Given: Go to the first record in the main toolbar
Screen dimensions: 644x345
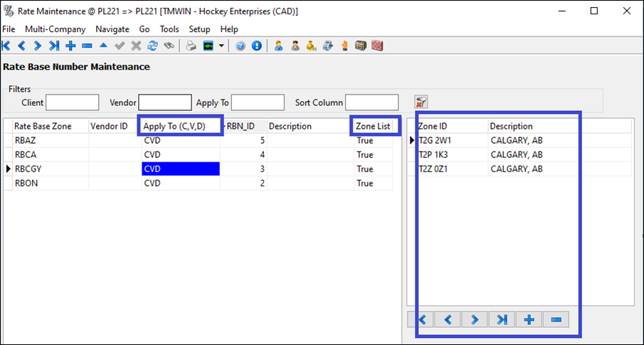Looking at the screenshot, I should (6, 46).
